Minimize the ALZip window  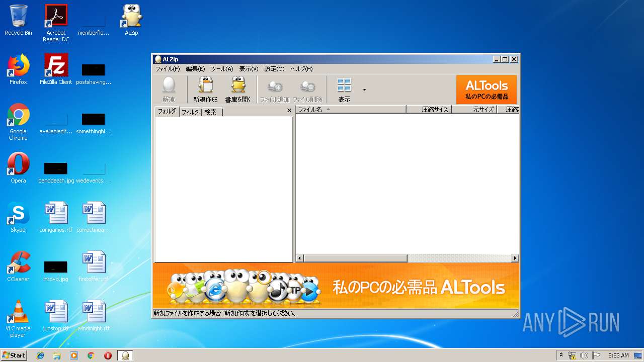(x=497, y=59)
